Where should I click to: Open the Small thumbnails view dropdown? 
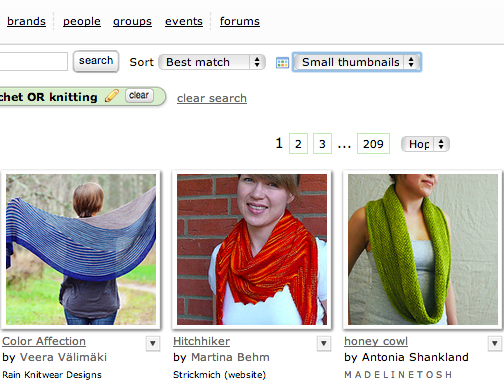coord(357,62)
